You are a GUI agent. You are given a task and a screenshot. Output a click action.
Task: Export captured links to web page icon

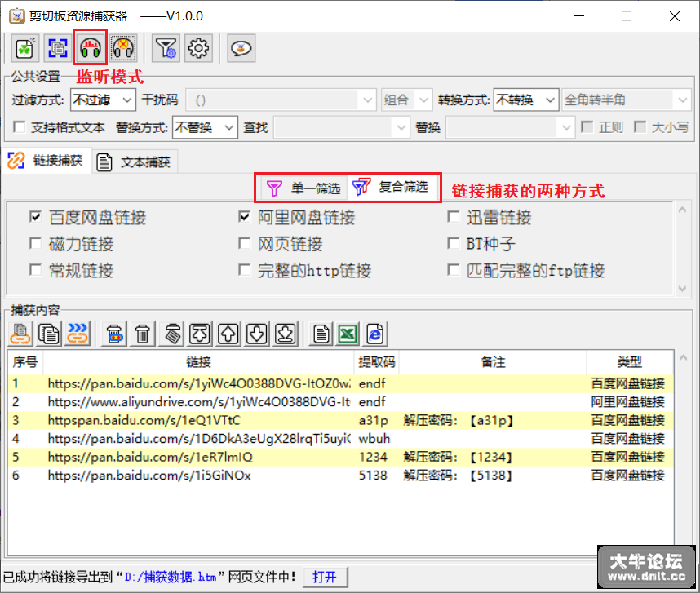pos(375,334)
